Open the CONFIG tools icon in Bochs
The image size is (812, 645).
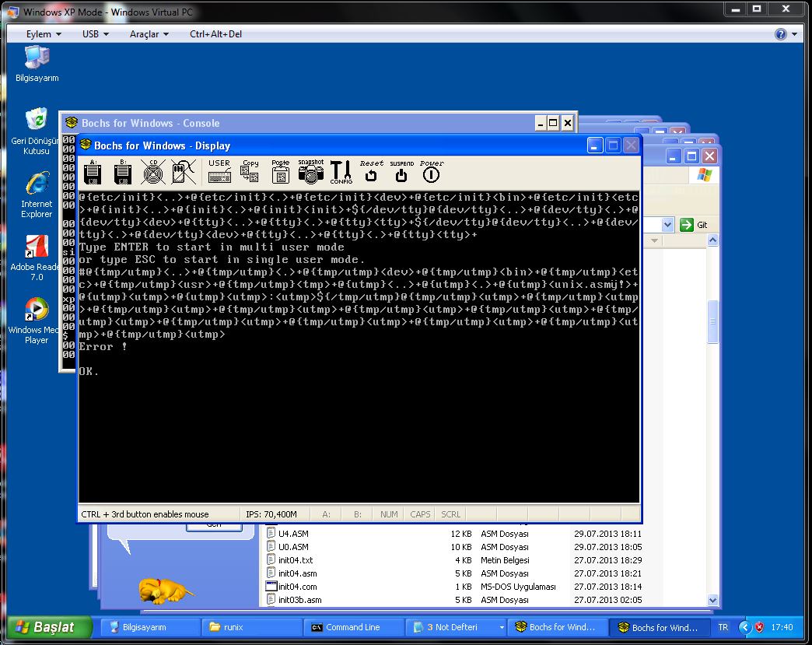341,172
